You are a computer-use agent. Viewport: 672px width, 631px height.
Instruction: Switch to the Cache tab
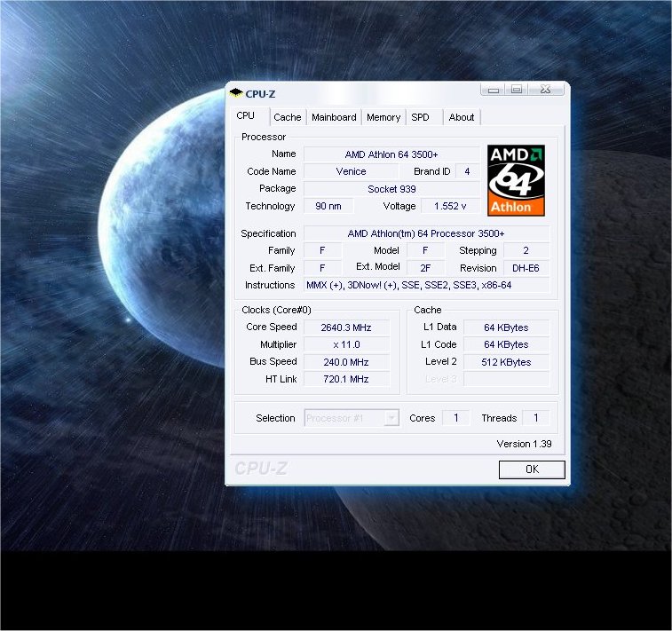pos(288,117)
